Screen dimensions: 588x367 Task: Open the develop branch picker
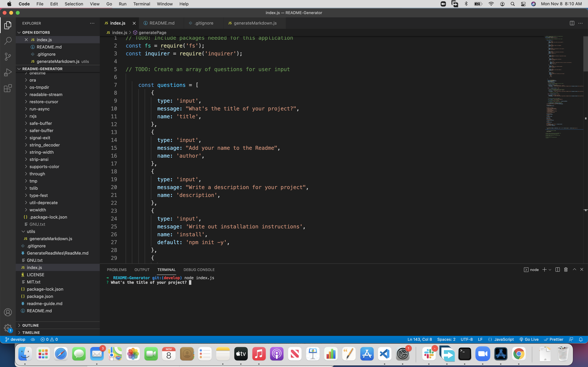tap(15, 339)
